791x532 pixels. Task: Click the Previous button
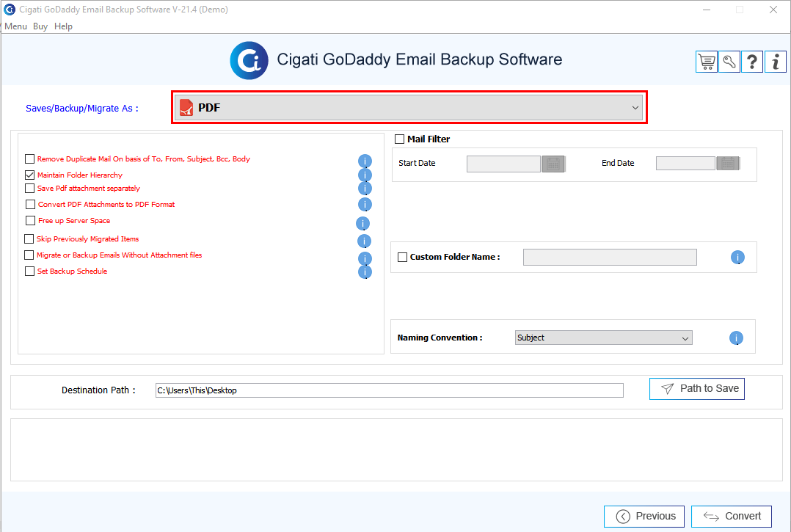pos(644,517)
